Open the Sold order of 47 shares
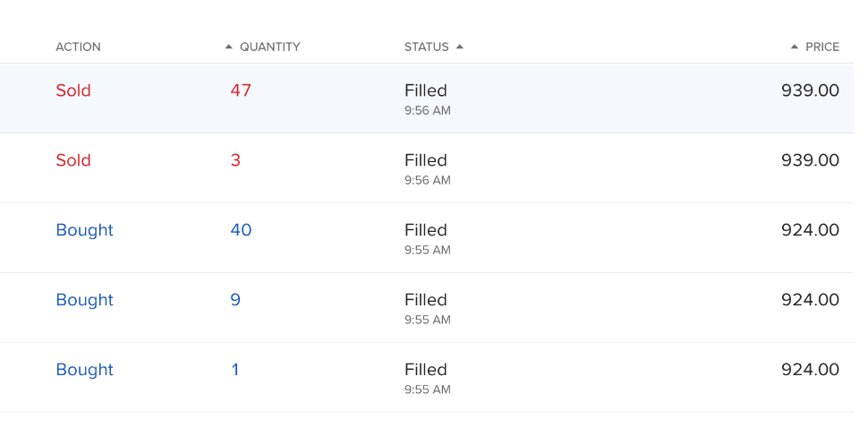 click(73, 90)
